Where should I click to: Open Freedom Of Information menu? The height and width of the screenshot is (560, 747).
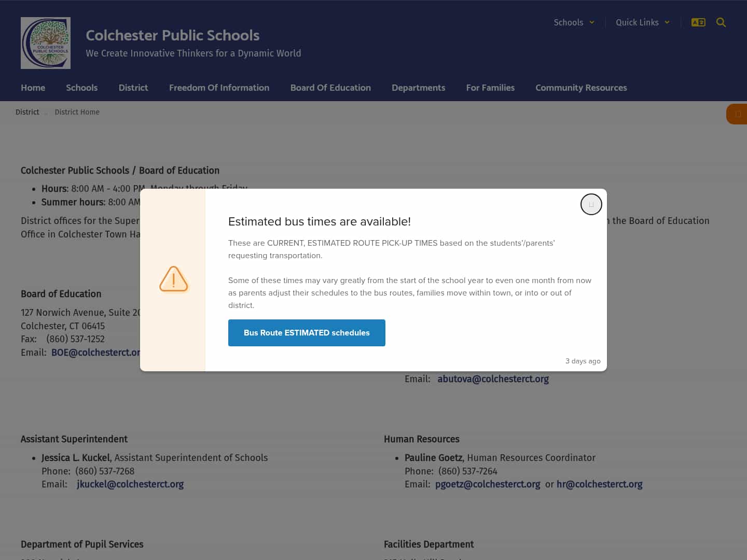pyautogui.click(x=219, y=88)
